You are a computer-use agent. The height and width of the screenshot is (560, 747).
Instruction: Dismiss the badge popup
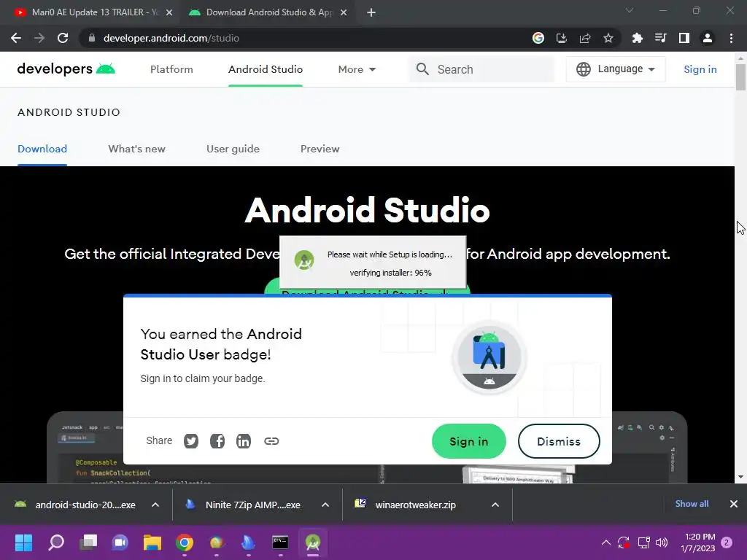559,441
